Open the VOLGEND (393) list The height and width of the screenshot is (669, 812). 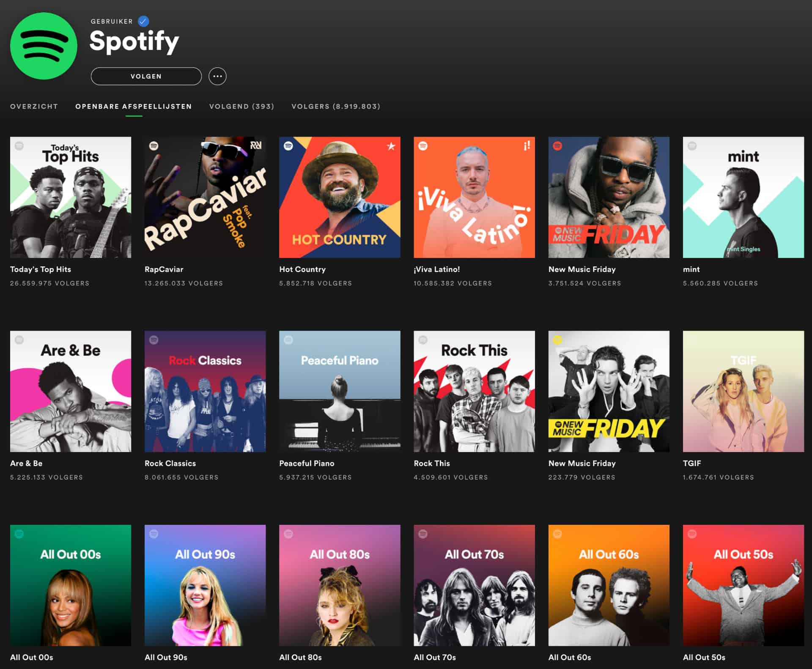[241, 107]
